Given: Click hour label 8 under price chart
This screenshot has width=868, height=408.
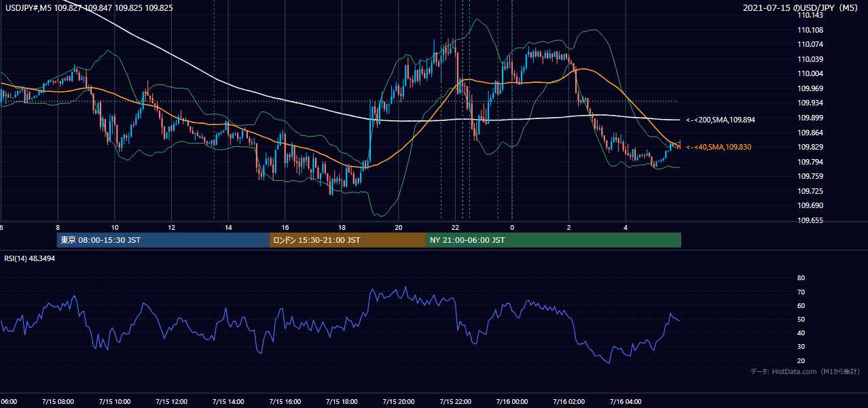Looking at the screenshot, I should [x=58, y=228].
